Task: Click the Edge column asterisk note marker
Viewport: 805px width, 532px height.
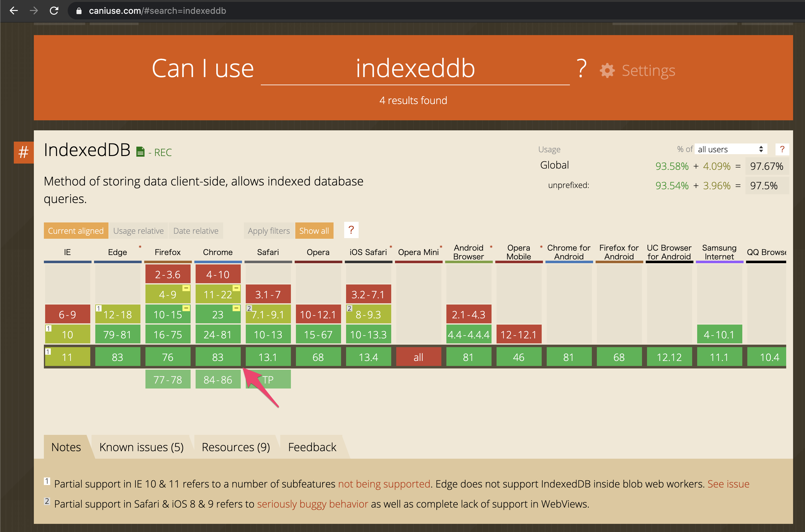Action: click(x=139, y=247)
